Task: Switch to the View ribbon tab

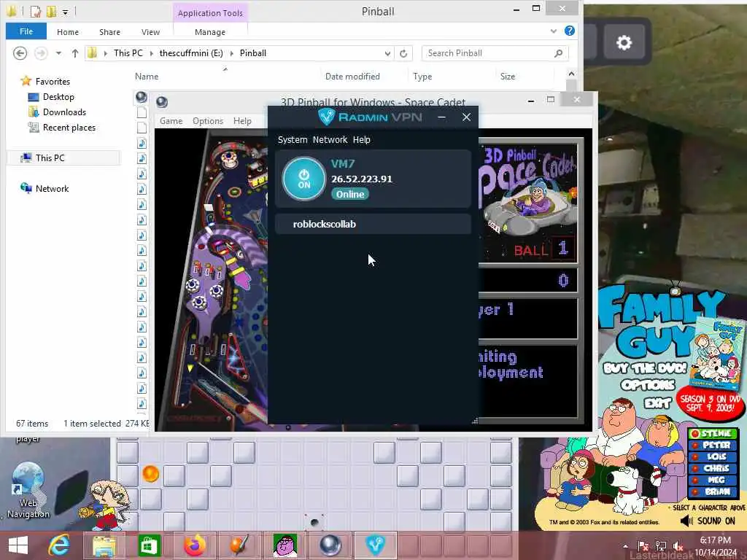Action: point(150,32)
